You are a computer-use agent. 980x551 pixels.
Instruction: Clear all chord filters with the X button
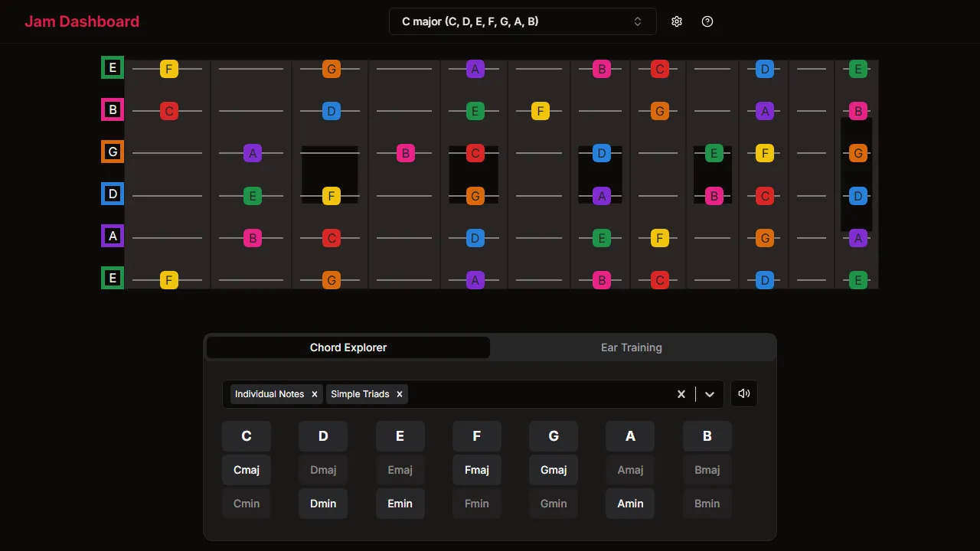click(681, 393)
